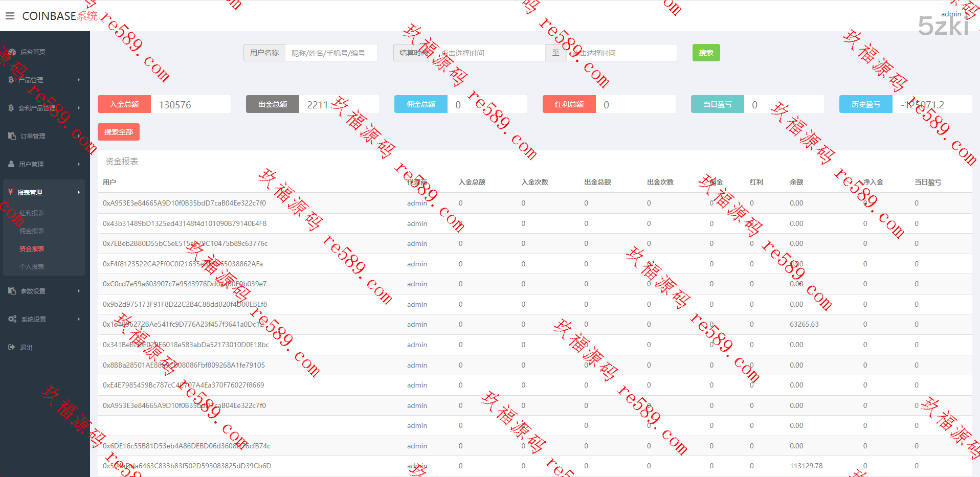Click the copy icon beside 订单管理
The width and height of the screenshot is (980, 477).
[x=12, y=136]
